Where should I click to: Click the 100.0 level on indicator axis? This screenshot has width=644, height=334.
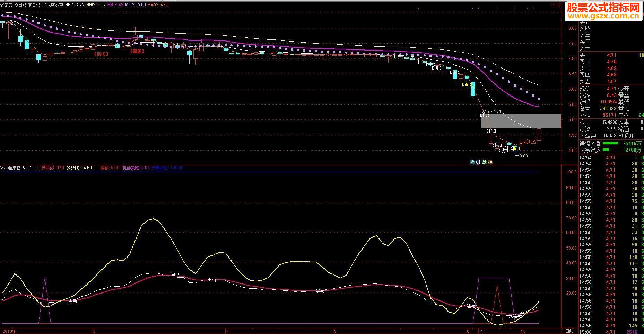click(571, 172)
